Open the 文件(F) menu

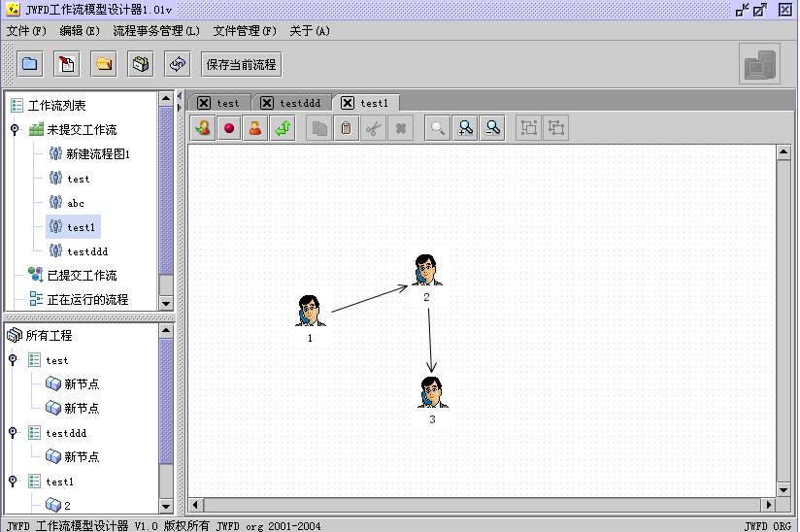coord(26,31)
